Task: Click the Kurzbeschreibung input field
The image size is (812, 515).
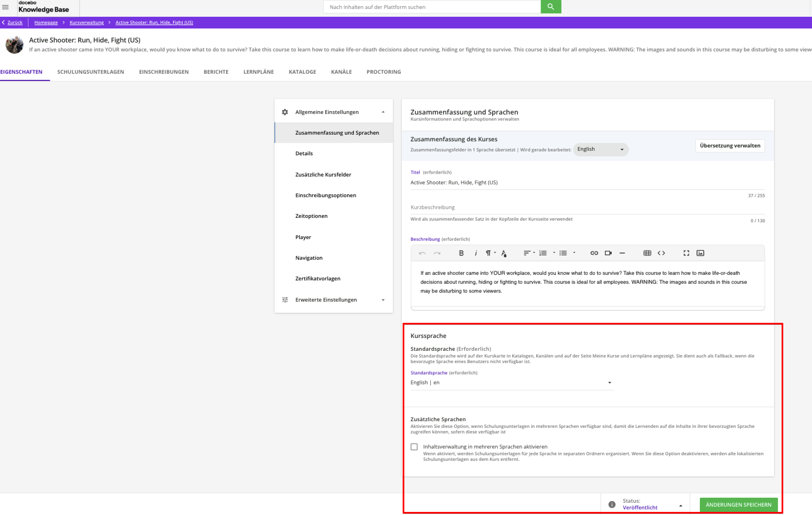Action: tap(587, 207)
